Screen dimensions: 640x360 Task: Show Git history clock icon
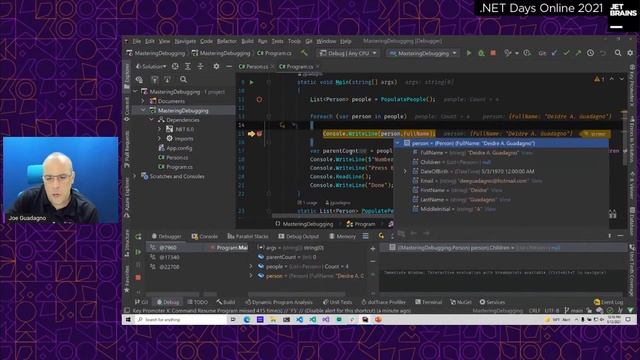coord(590,53)
